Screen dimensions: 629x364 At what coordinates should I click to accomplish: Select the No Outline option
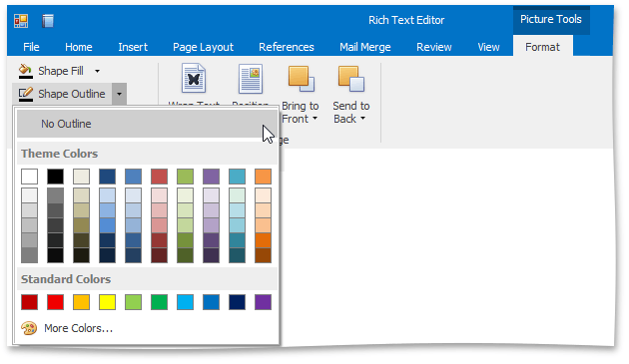coord(147,124)
